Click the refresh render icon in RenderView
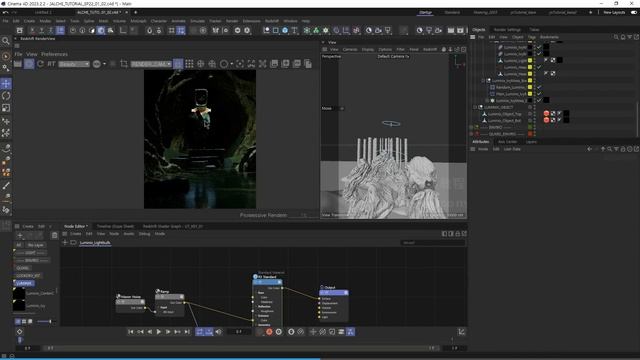This screenshot has width=640, height=360. point(40,64)
